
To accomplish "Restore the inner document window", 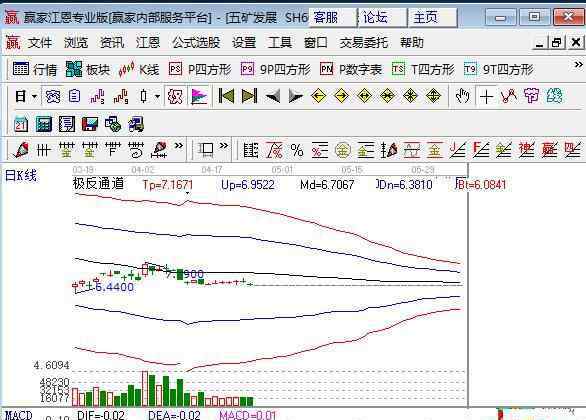I will coord(556,43).
